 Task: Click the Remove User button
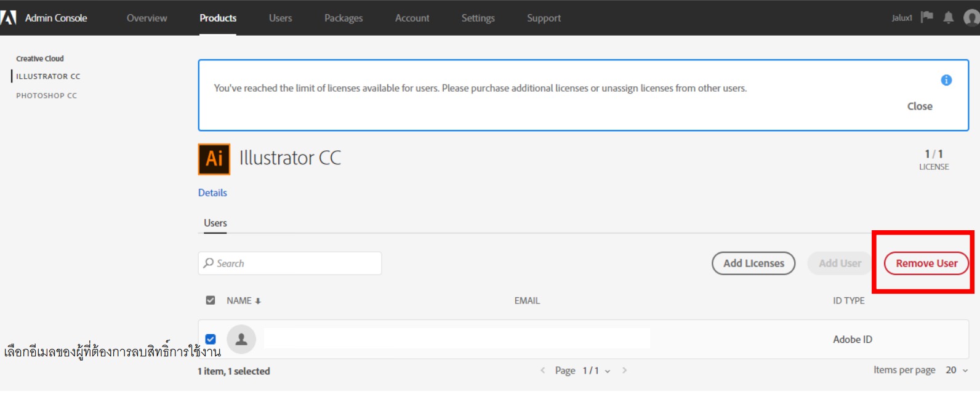tap(926, 263)
